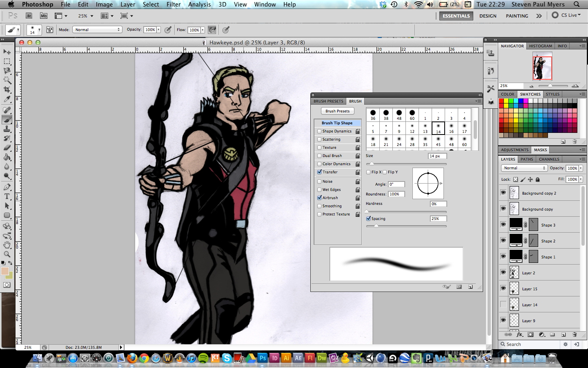Viewport: 588px width, 368px height.
Task: Expand more workspaces chevron
Action: [539, 16]
